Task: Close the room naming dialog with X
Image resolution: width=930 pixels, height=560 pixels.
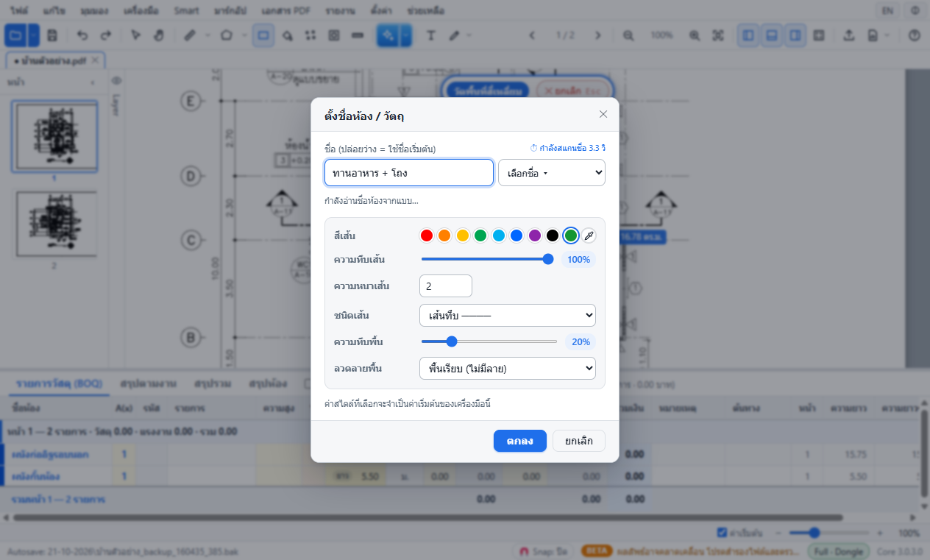Action: (603, 114)
